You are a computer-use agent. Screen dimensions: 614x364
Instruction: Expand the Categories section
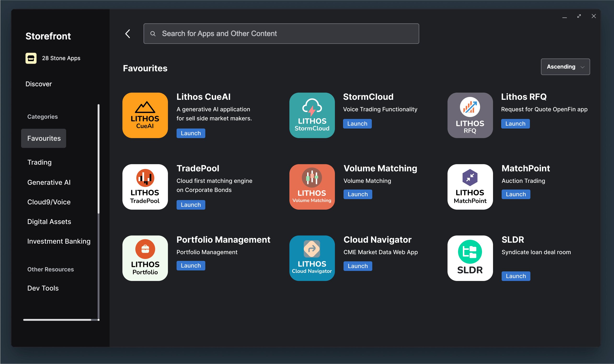point(42,117)
